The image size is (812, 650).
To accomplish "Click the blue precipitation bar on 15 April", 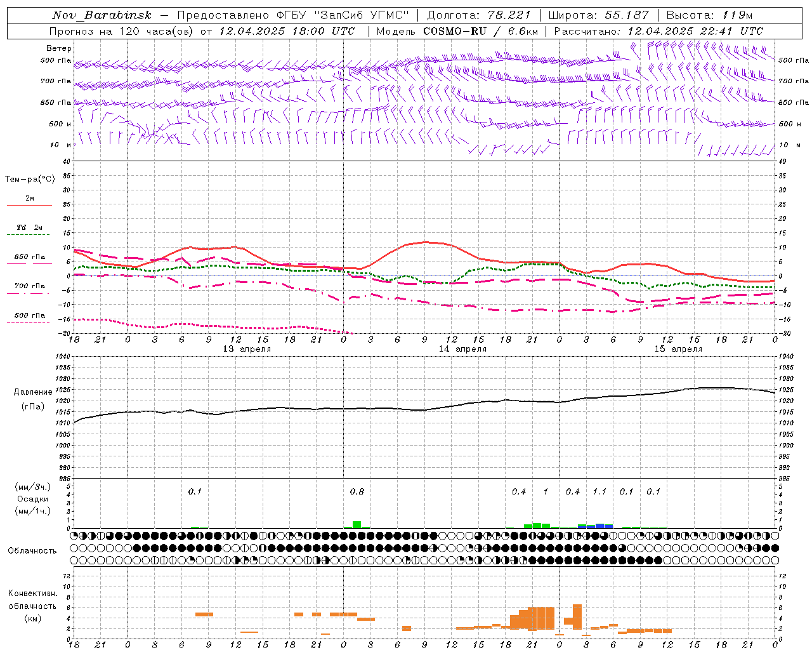I will point(599,526).
